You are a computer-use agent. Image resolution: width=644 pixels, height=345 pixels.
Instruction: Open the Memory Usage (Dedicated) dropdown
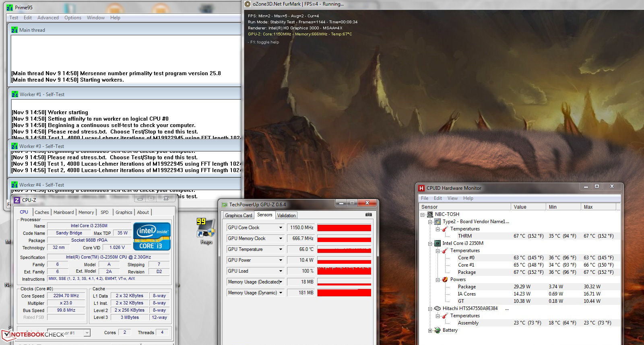click(281, 282)
